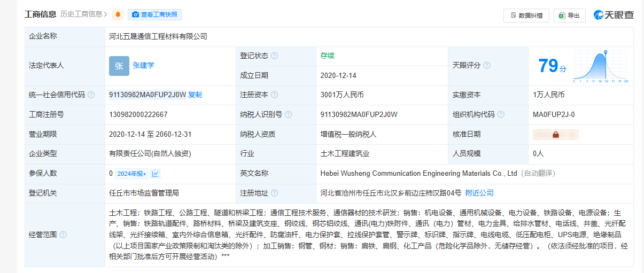Click the 人员规模 0人 value
The height and width of the screenshot is (273, 644).
[x=538, y=154]
